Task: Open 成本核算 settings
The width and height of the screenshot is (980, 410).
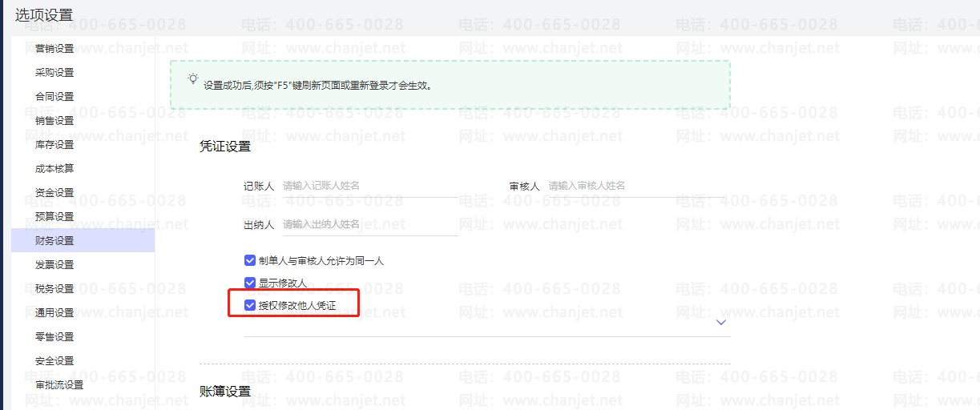Action: tap(54, 169)
